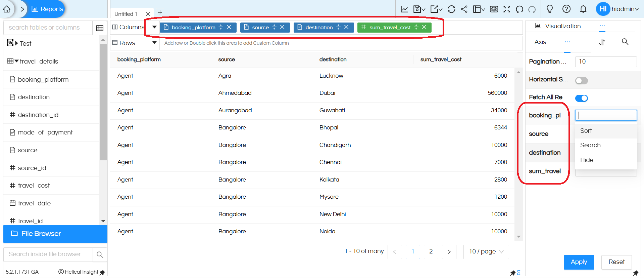Enter fullscreen mode
This screenshot has height=278, width=644.
click(x=507, y=9)
